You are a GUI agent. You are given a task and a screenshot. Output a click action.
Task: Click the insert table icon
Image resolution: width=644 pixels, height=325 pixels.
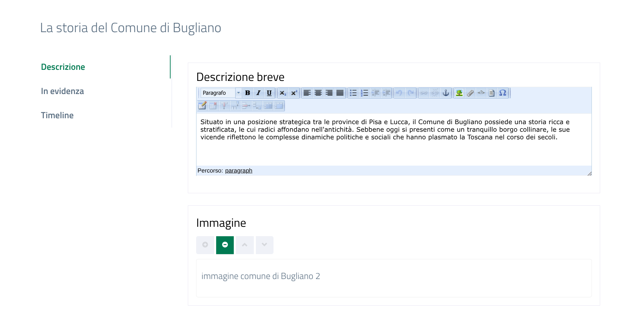pyautogui.click(x=202, y=105)
